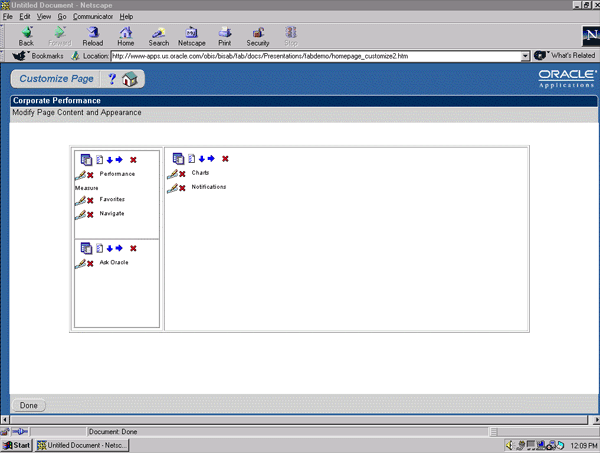Open the Go menu
This screenshot has width=600, height=453.
[x=62, y=16]
